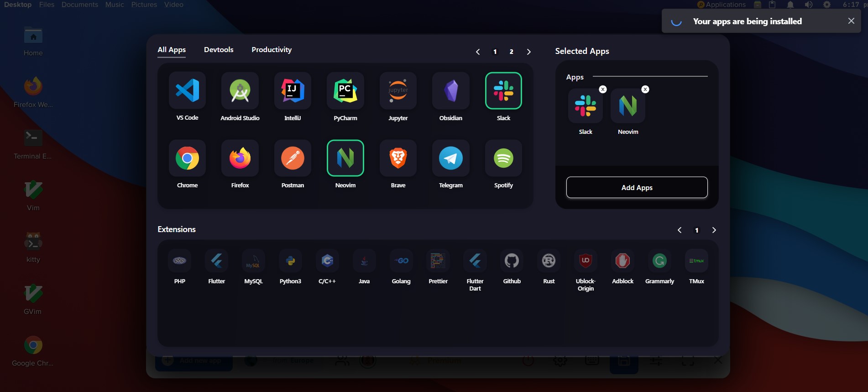Add Obsidian to selected apps

coord(451,90)
